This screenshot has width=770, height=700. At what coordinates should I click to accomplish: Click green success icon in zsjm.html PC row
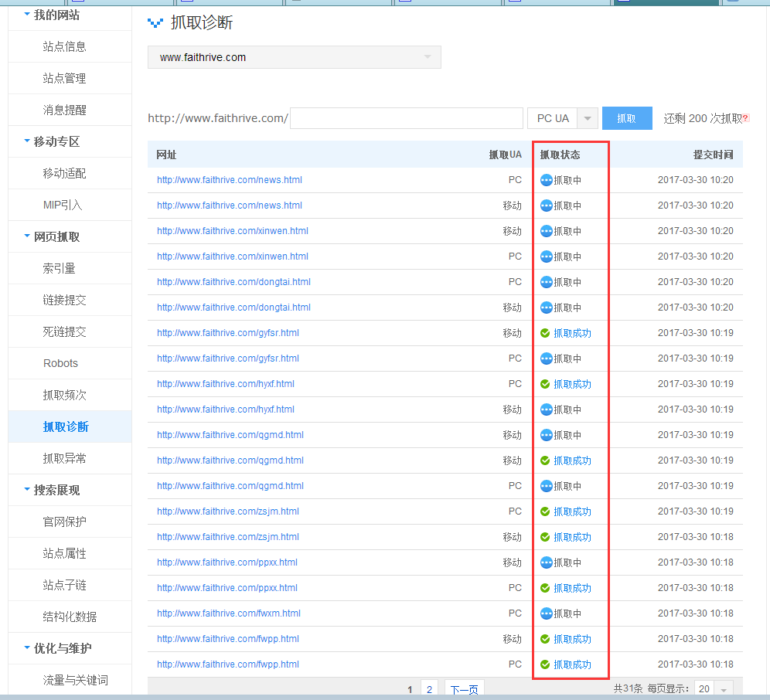click(x=545, y=511)
